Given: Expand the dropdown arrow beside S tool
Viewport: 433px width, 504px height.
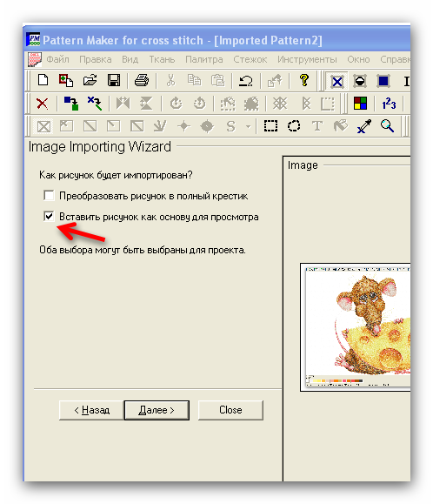Looking at the screenshot, I should (x=248, y=126).
